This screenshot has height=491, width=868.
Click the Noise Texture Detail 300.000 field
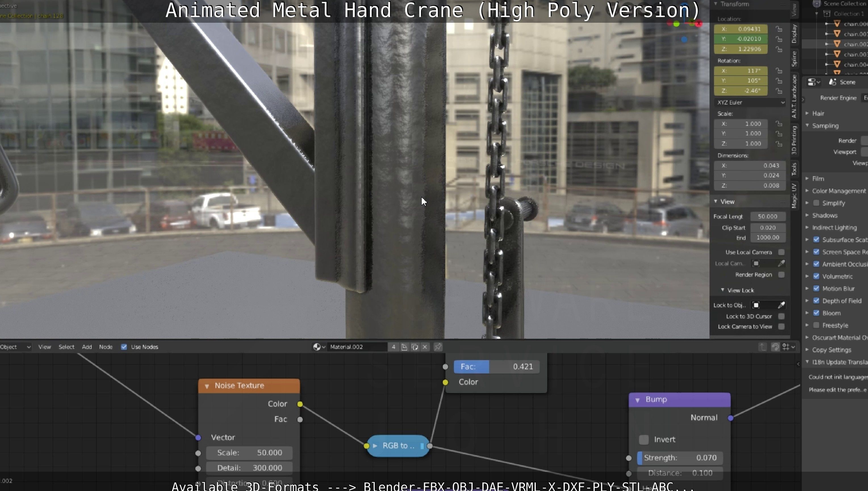pyautogui.click(x=249, y=468)
